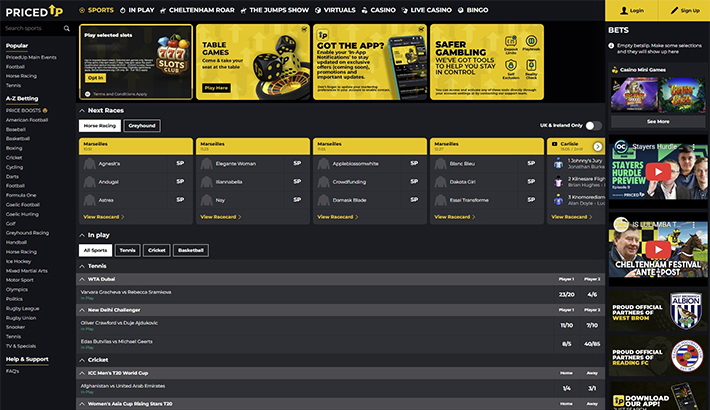The width and height of the screenshot is (710, 410).
Task: Open the Bingo tab
Action: [473, 10]
